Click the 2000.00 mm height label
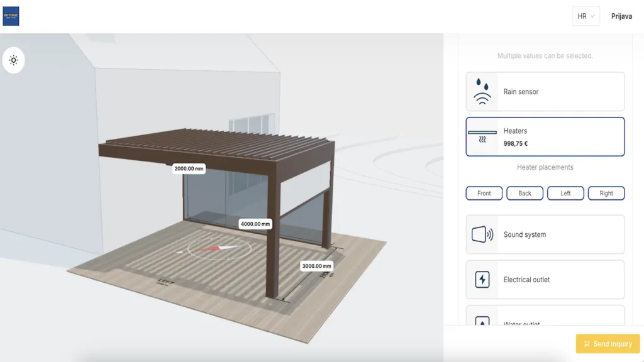 pyautogui.click(x=189, y=168)
